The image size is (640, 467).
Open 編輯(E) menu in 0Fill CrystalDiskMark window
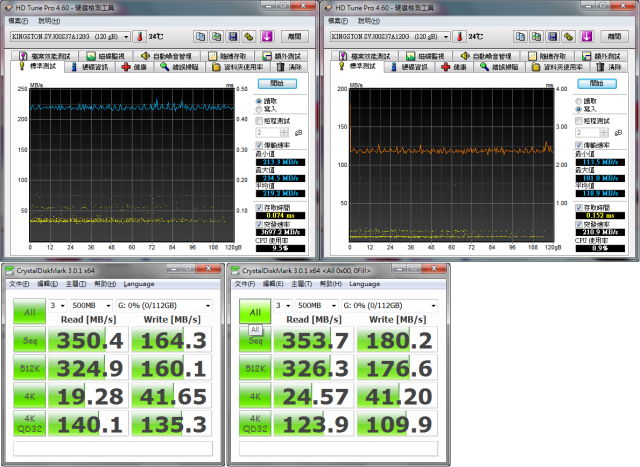(273, 284)
